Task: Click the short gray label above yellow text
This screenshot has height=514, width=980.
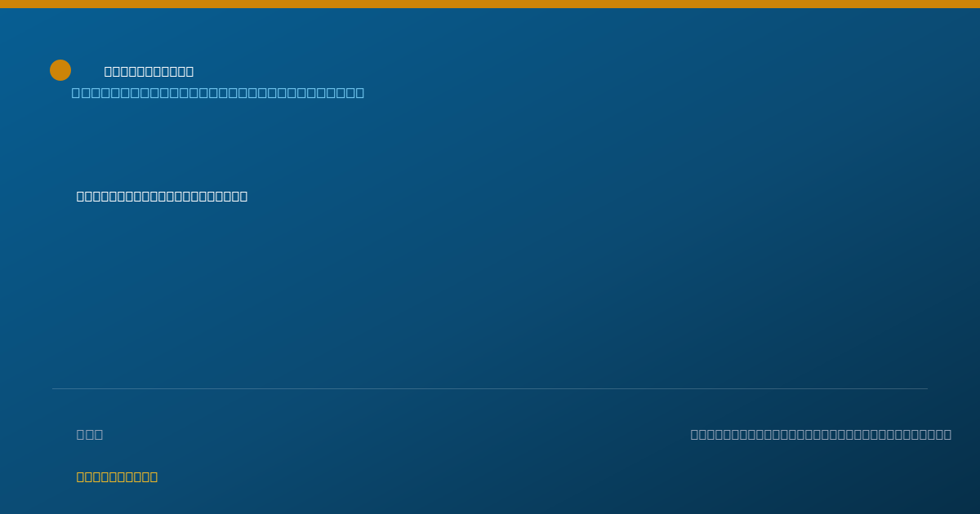Action: pyautogui.click(x=90, y=434)
